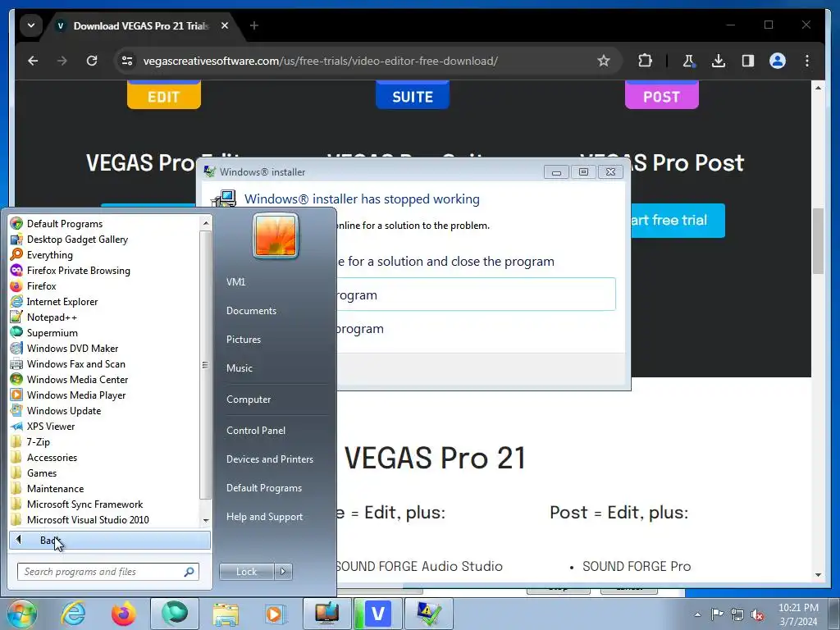Click the EDIT badge

pos(164,95)
